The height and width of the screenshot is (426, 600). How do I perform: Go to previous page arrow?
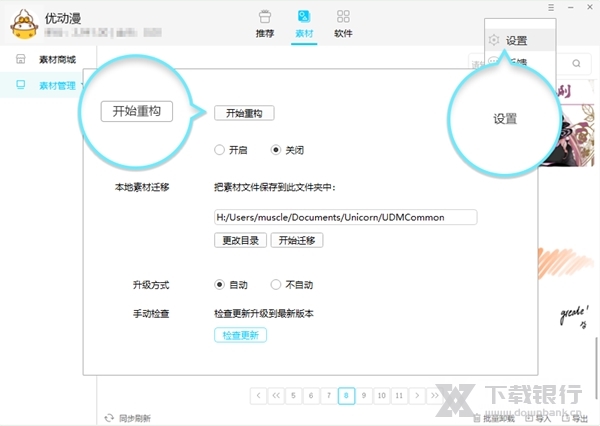[x=258, y=395]
